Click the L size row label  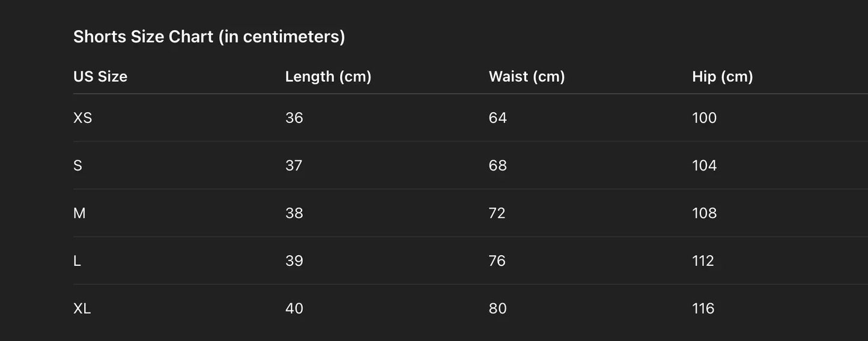point(77,261)
